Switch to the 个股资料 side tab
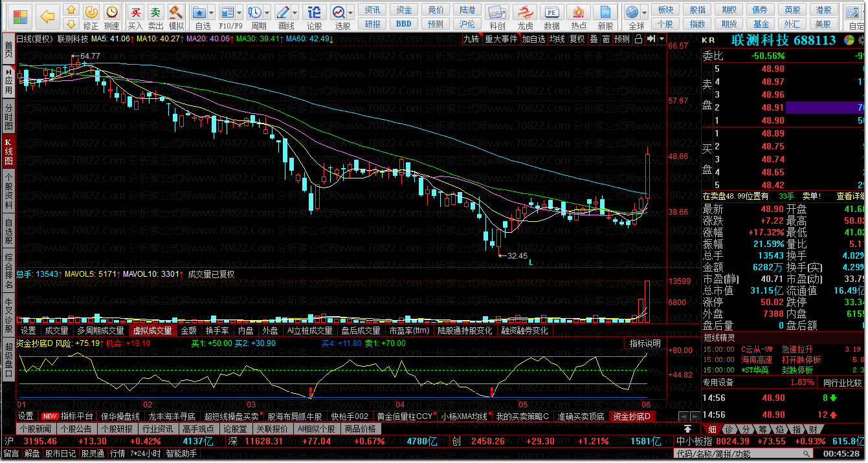The width and height of the screenshot is (868, 463). (8, 191)
